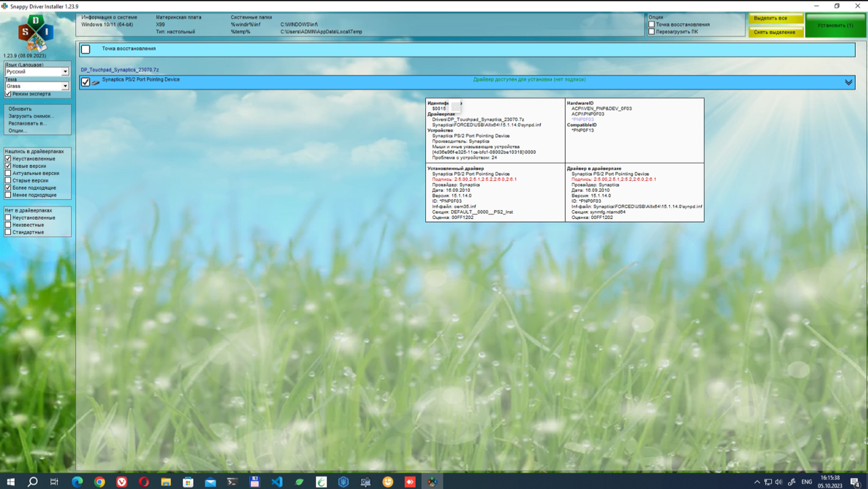
Task: Launch Opera browser from the taskbar
Action: pos(144,482)
